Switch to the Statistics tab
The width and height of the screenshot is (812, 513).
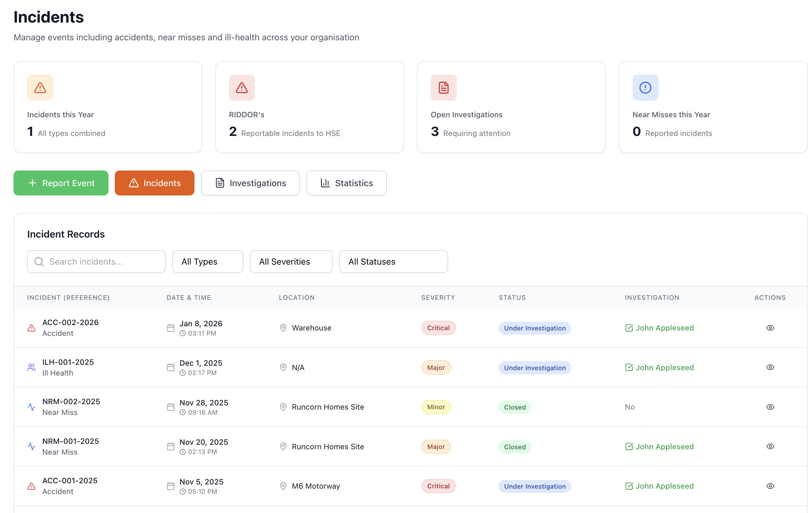(x=346, y=183)
